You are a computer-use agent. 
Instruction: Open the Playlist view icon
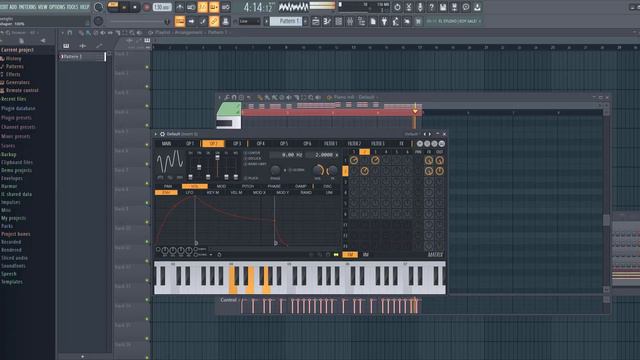(180, 21)
